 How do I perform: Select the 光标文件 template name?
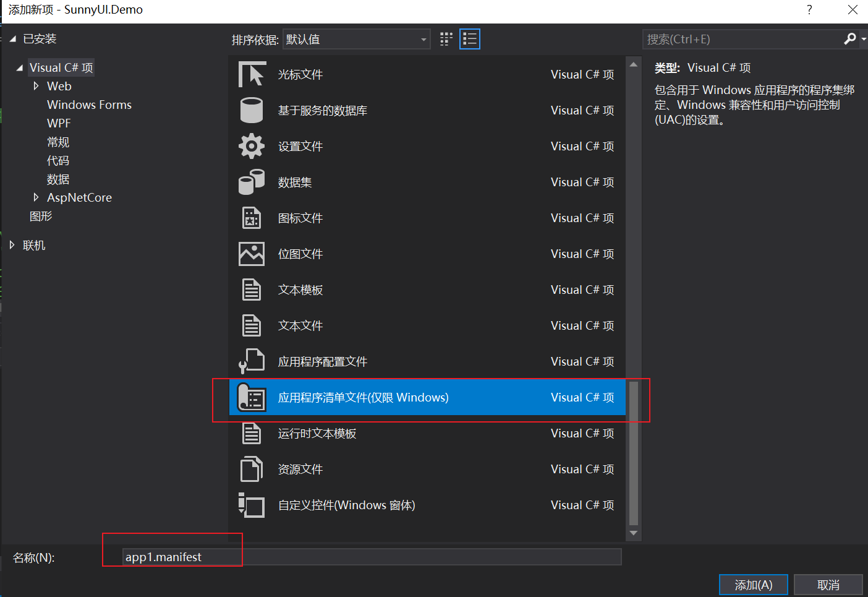click(300, 74)
